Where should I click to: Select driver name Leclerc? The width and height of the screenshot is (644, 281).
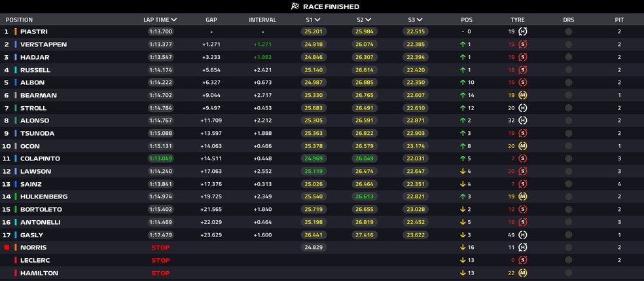[35, 261]
